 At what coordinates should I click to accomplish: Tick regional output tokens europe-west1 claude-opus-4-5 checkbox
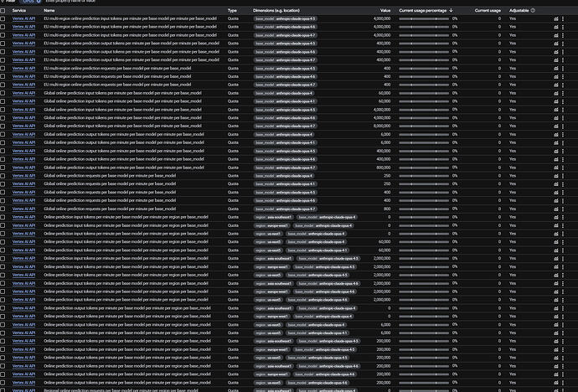point(3,349)
